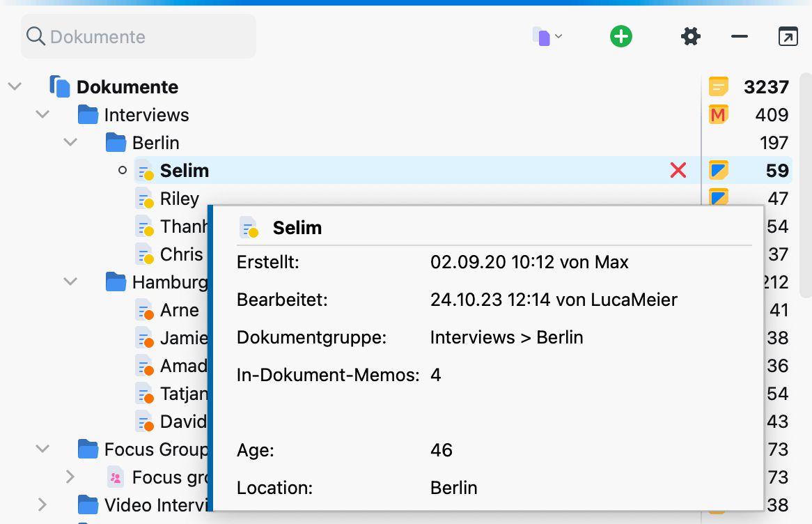Screen dimensions: 812x524
Task: Select the Interviews folder label
Action: click(x=146, y=114)
